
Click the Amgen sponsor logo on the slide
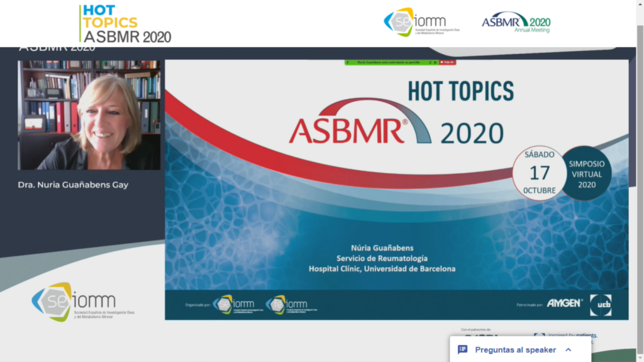tap(565, 304)
